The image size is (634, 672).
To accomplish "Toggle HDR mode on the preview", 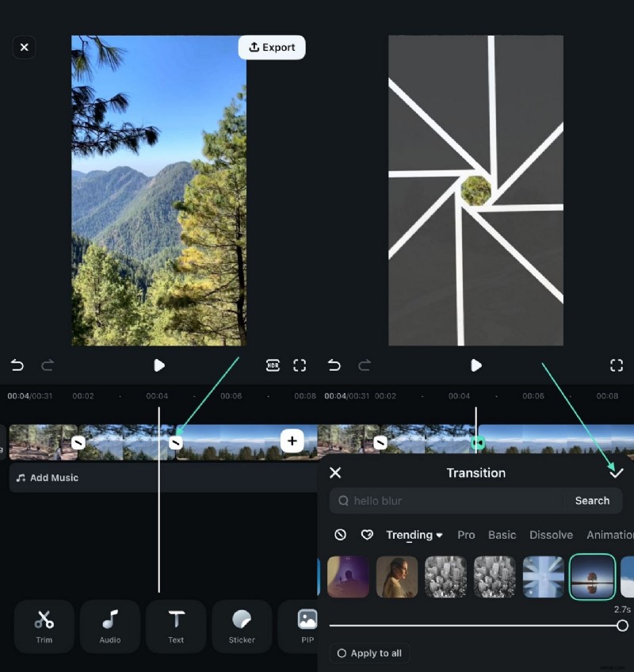I will (273, 365).
